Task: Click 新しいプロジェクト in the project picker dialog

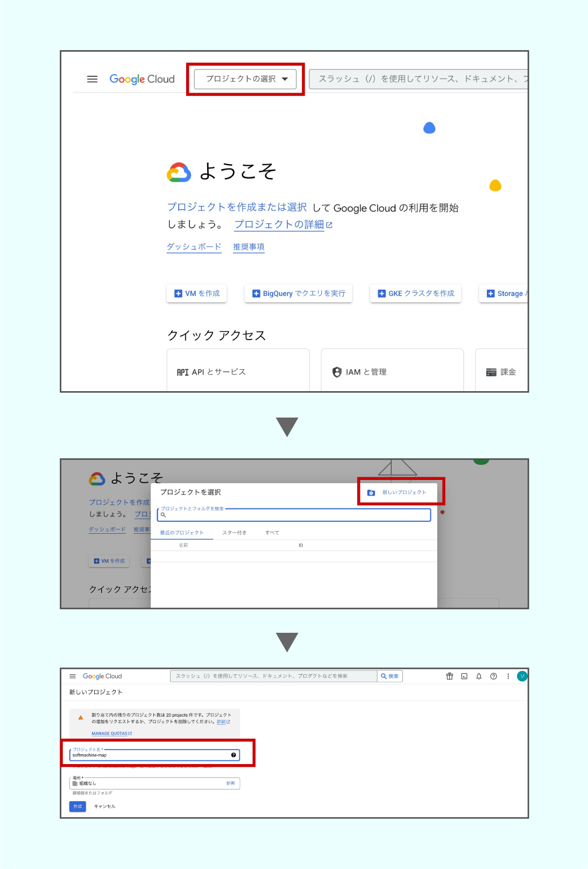Action: point(397,492)
